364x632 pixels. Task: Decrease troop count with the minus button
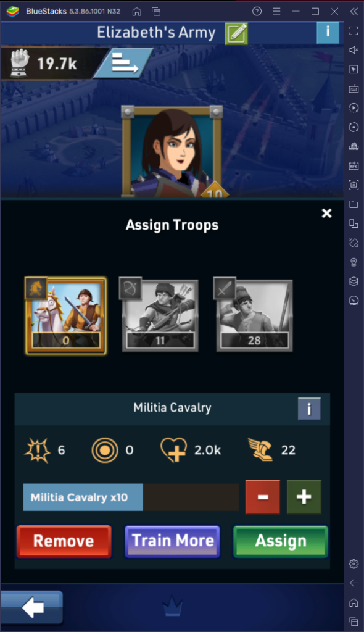pos(262,497)
